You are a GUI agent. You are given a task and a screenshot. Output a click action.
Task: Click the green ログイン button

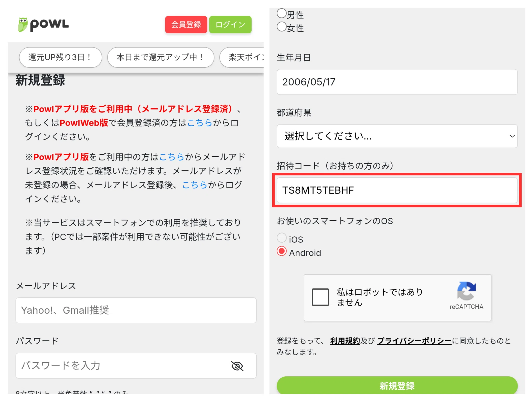[x=230, y=24]
